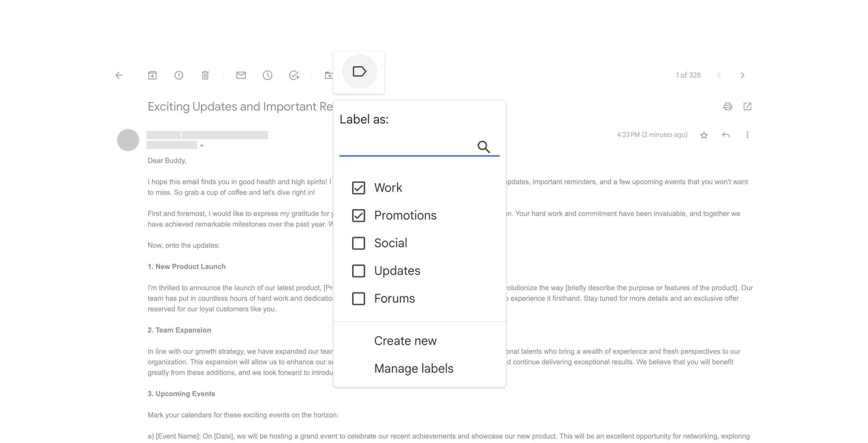This screenshot has height=443, width=868.
Task: Delete the email with trash icon
Action: (205, 75)
